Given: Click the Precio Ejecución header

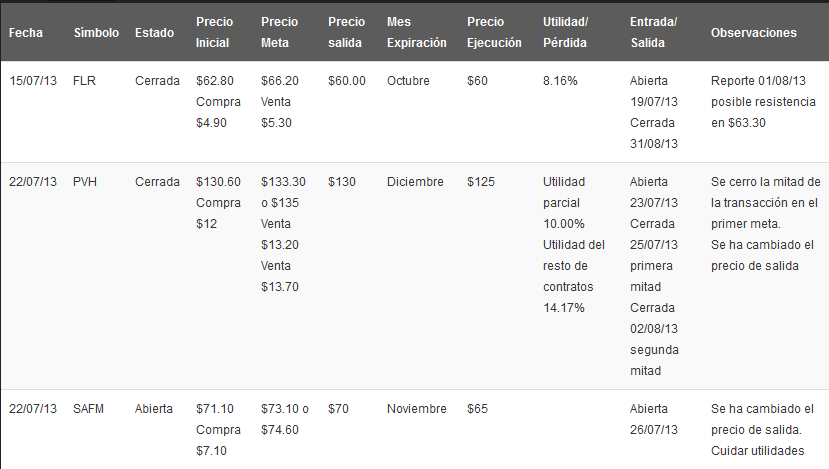Looking at the screenshot, I should 494,32.
